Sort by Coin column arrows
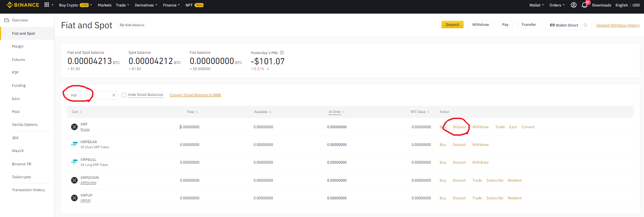This screenshot has height=217, width=644. 81,112
